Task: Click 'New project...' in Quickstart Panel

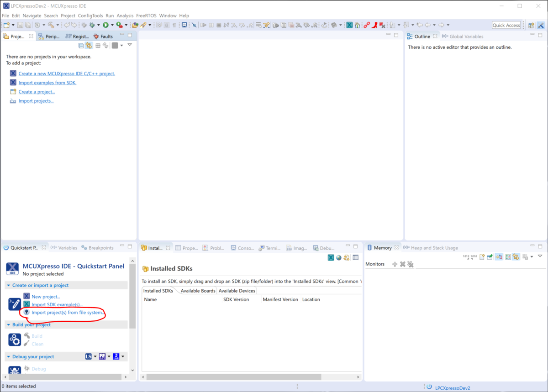Action: click(x=46, y=297)
